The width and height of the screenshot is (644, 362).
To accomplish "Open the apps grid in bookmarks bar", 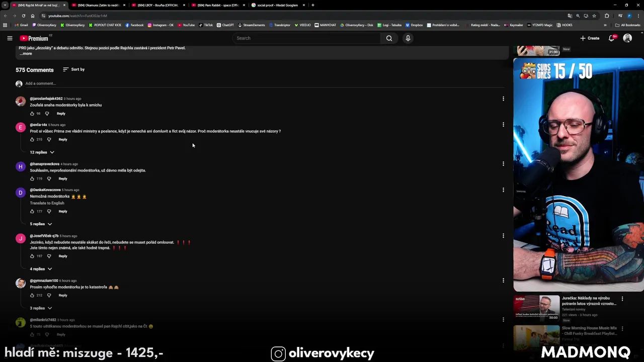I will [x=5, y=25].
